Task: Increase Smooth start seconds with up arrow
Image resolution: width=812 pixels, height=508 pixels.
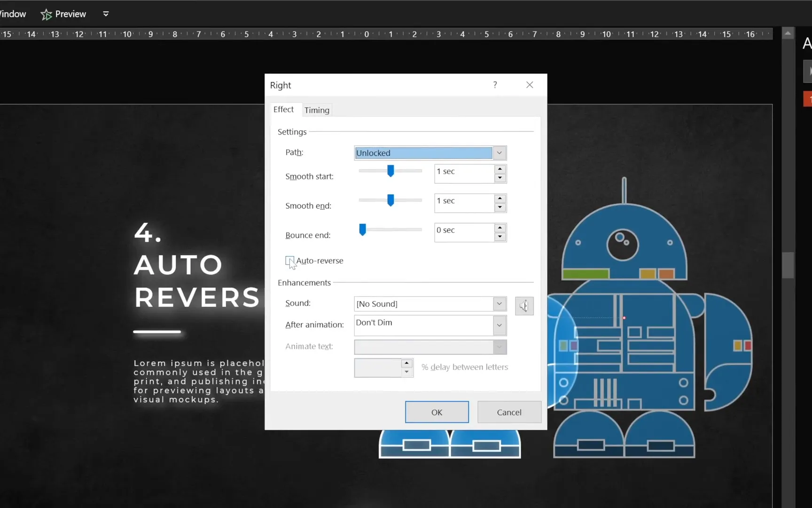Action: (500, 169)
